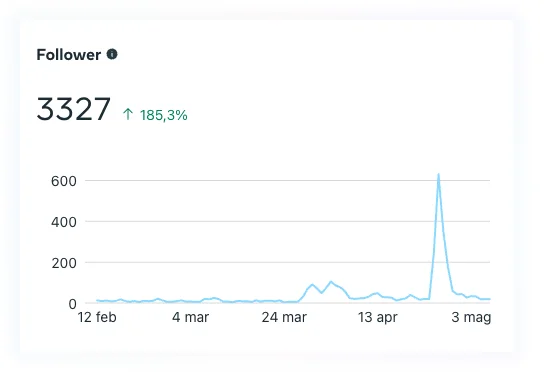
Task: Click the 200 y-axis label
Action: [64, 263]
